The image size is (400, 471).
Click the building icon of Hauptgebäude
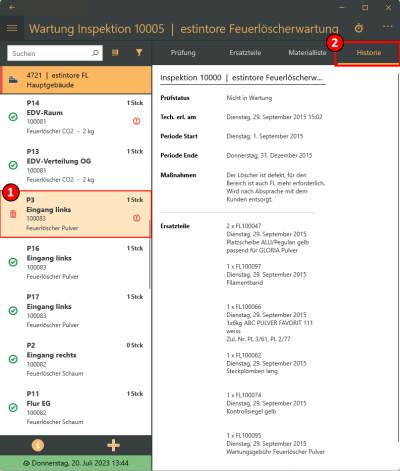point(13,80)
